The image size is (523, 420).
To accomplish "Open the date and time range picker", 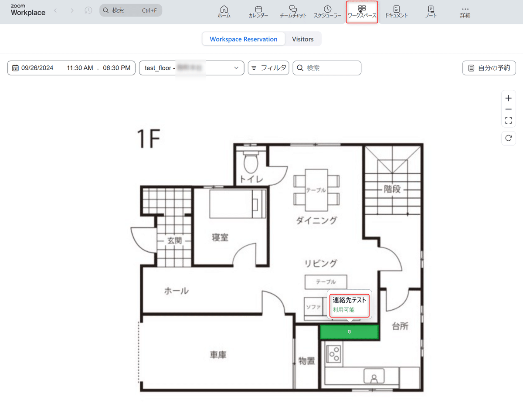I will point(71,68).
